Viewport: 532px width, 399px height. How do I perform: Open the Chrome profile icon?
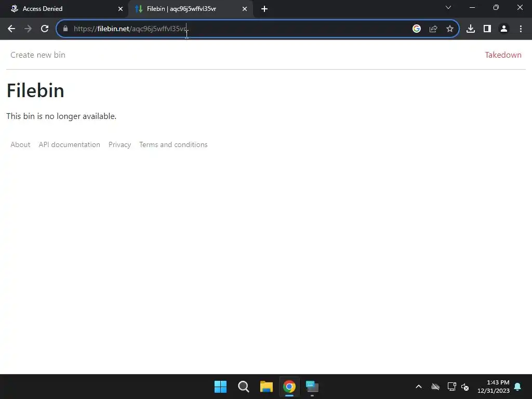tap(504, 29)
